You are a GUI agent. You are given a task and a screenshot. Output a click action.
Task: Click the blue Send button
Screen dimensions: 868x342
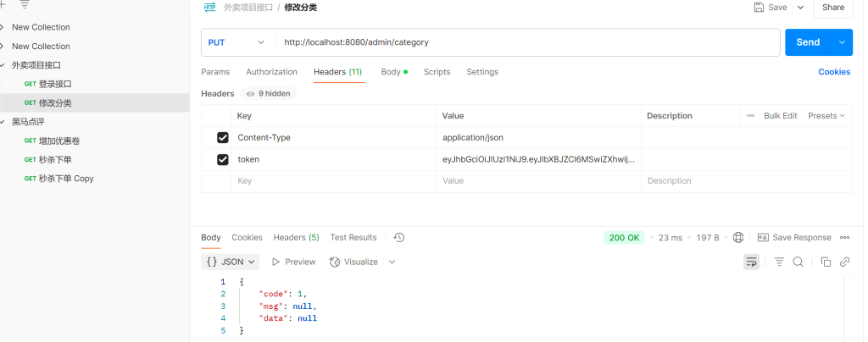(x=808, y=42)
